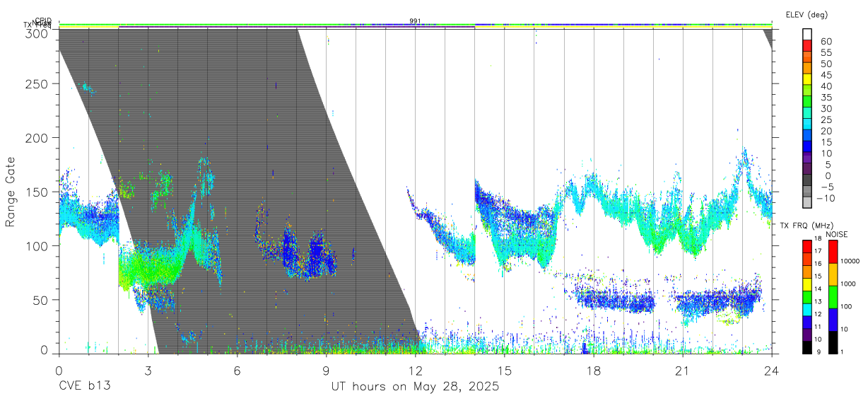868x401 pixels.
Task: Click the 250 tick label on the range gate axis
Action: tap(37, 83)
